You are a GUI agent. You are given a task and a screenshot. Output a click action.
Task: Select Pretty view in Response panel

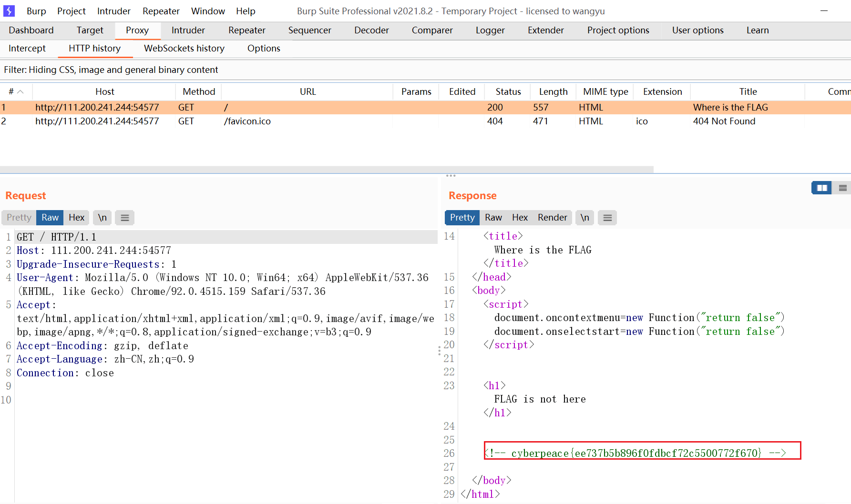tap(462, 218)
